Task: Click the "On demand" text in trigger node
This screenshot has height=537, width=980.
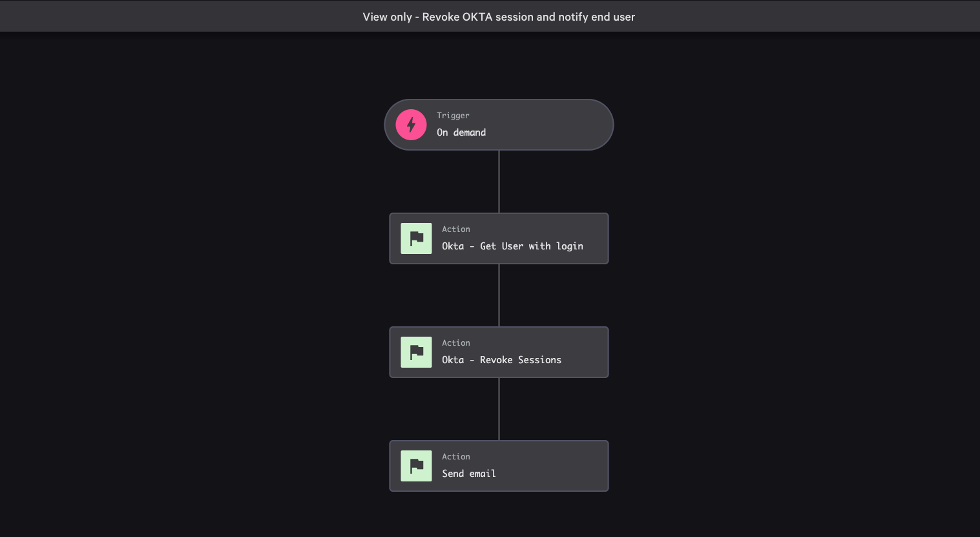Action: click(461, 132)
